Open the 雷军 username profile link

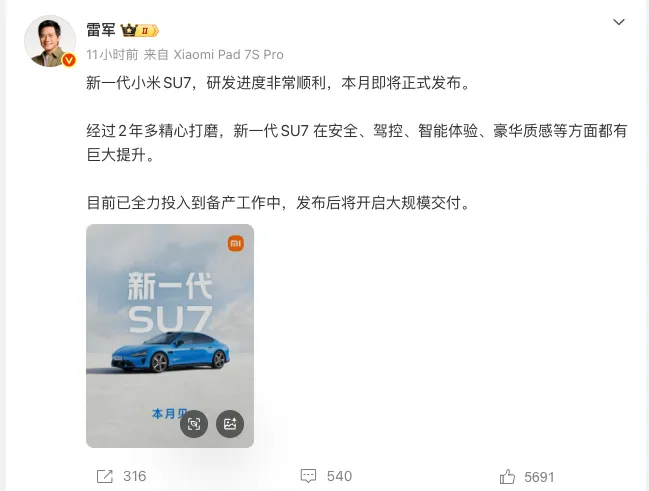[101, 30]
